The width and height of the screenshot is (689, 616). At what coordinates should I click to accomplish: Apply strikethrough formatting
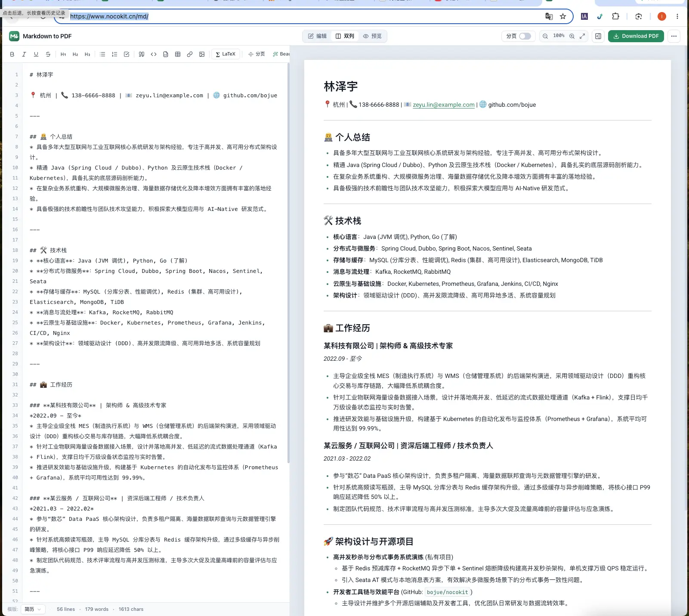48,54
